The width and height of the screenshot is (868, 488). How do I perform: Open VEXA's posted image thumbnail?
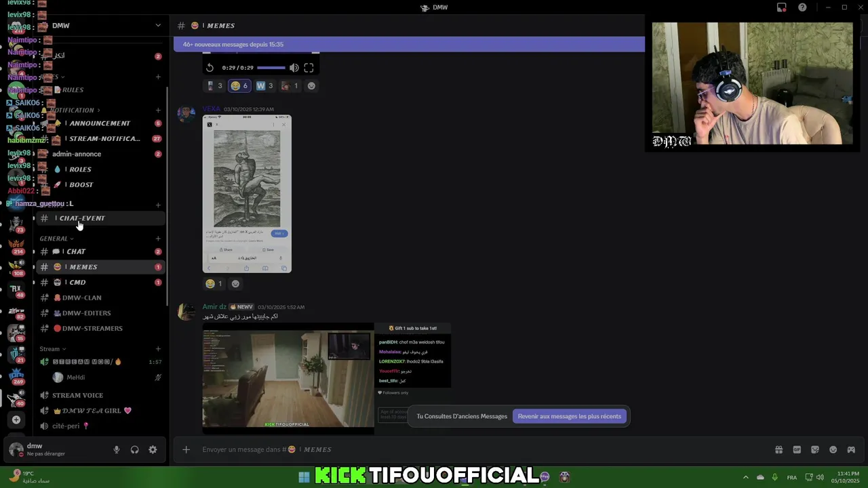247,194
